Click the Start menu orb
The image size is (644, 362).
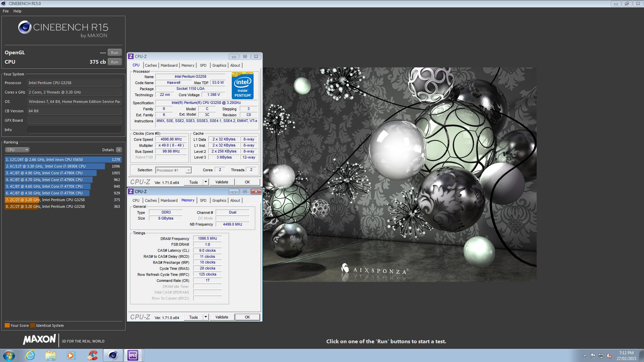pyautogui.click(x=9, y=355)
